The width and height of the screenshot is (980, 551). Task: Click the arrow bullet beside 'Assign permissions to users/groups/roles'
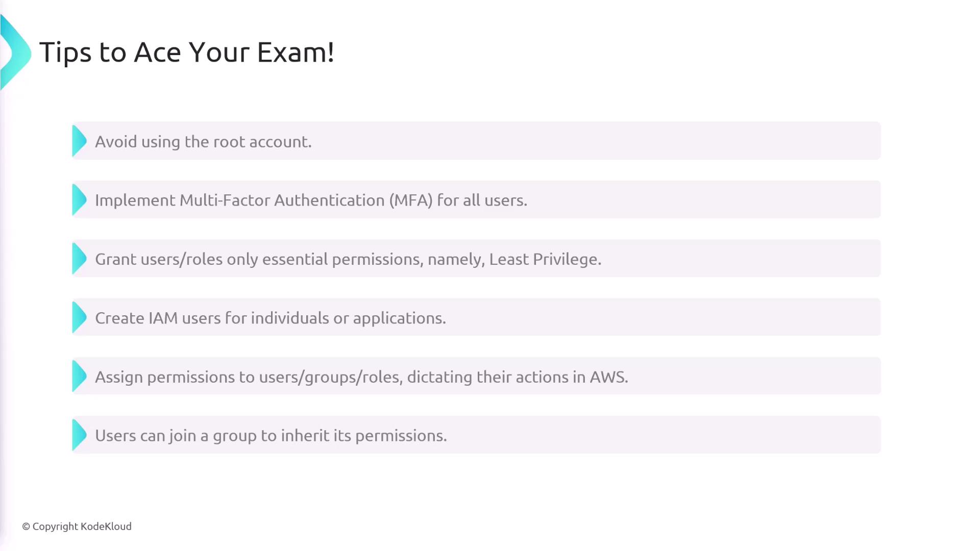point(79,377)
